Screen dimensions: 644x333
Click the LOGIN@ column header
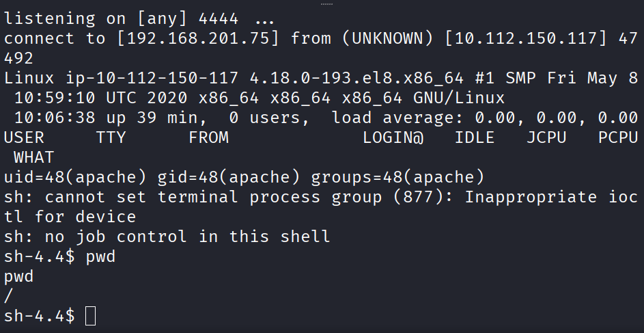point(393,137)
